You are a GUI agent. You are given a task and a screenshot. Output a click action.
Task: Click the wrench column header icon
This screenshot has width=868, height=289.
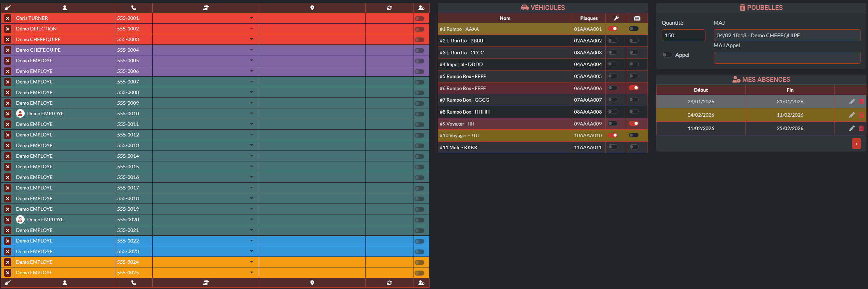(616, 18)
